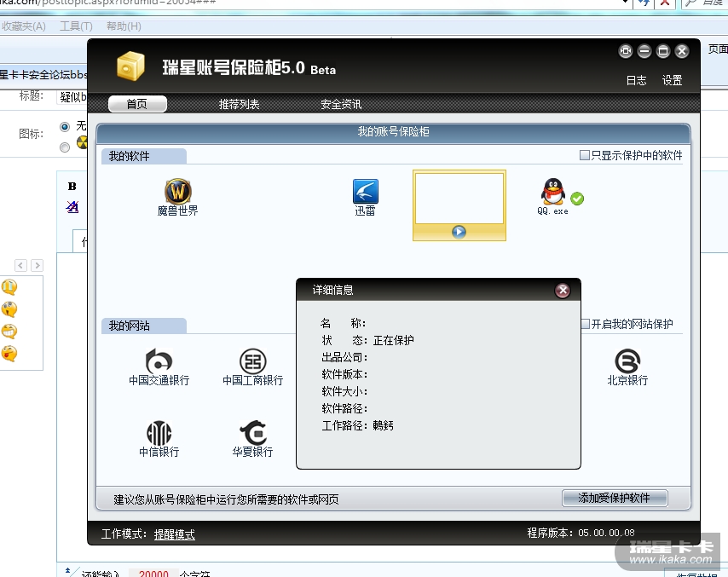The width and height of the screenshot is (728, 577).
Task: Click the Bold B button in forum editor
Action: coord(72,186)
